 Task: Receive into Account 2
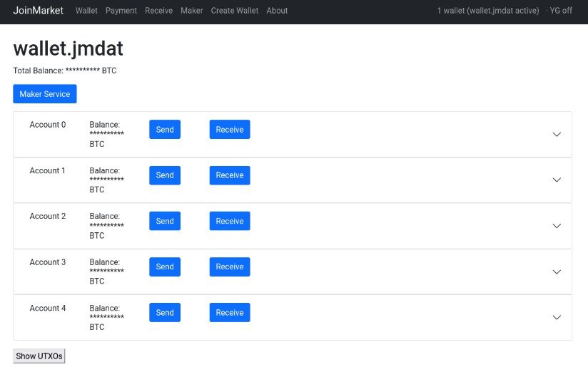pyautogui.click(x=230, y=221)
